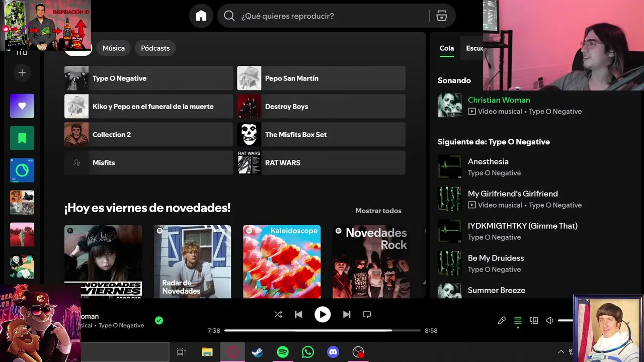Go to Spotify Home via house icon
Image resolution: width=644 pixels, height=362 pixels.
(x=201, y=16)
